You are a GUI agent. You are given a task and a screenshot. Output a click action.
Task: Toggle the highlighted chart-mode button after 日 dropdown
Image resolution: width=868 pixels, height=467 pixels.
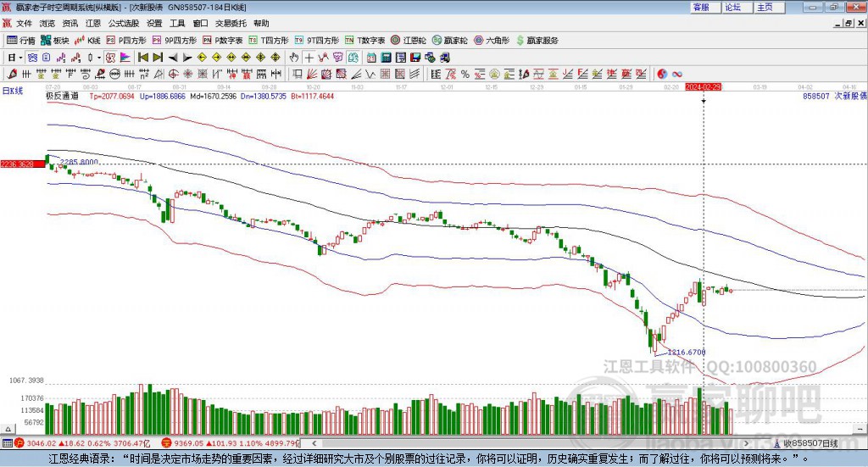pyautogui.click(x=32, y=58)
